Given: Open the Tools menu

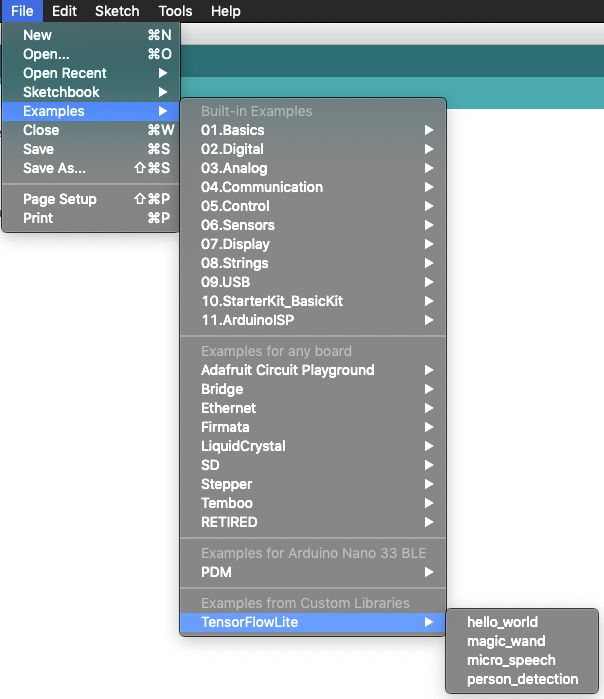Looking at the screenshot, I should pos(175,11).
